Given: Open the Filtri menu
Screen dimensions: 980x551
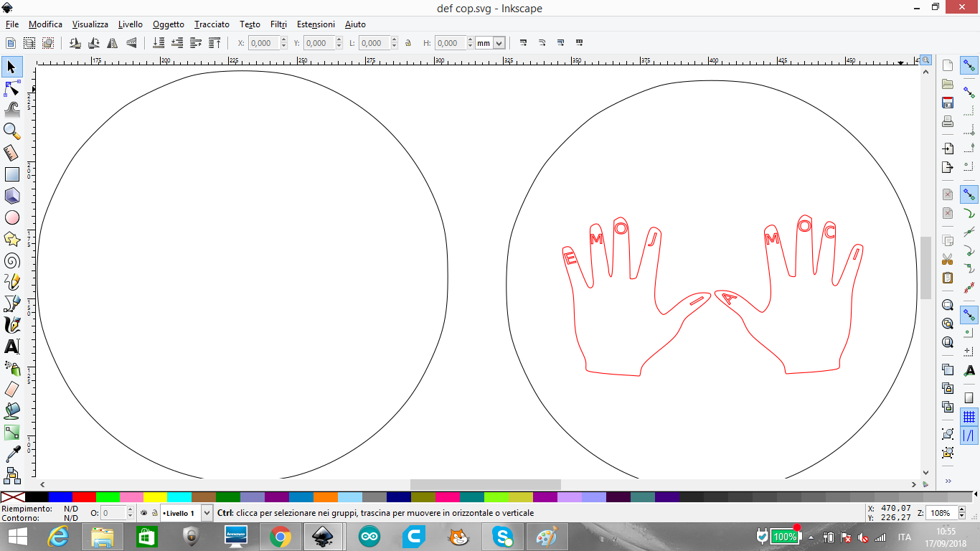Looking at the screenshot, I should pyautogui.click(x=278, y=24).
